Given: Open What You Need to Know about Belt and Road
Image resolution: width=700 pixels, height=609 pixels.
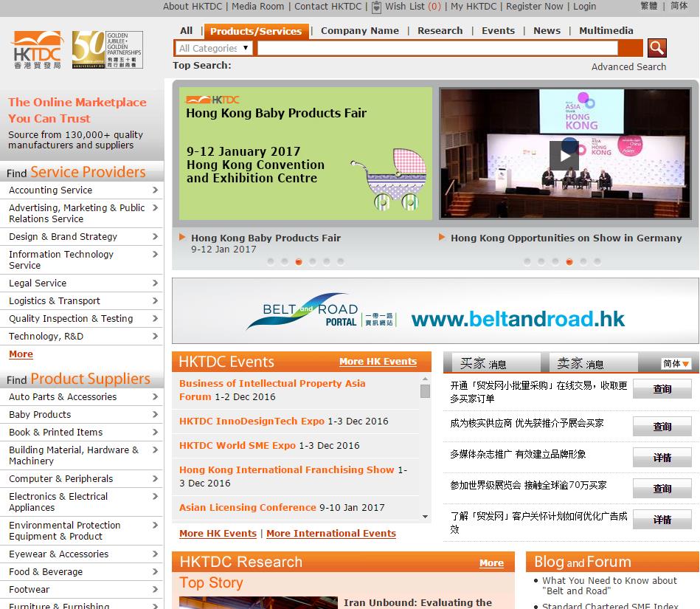Looking at the screenshot, I should (609, 586).
